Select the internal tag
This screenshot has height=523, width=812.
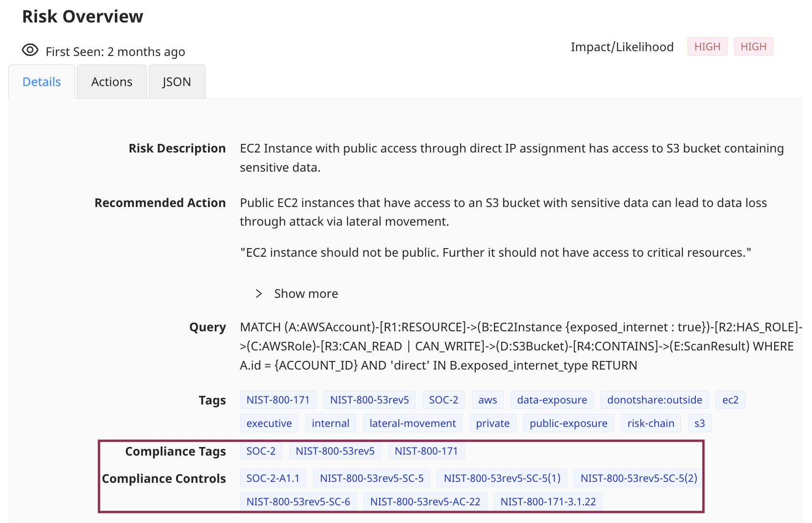331,423
